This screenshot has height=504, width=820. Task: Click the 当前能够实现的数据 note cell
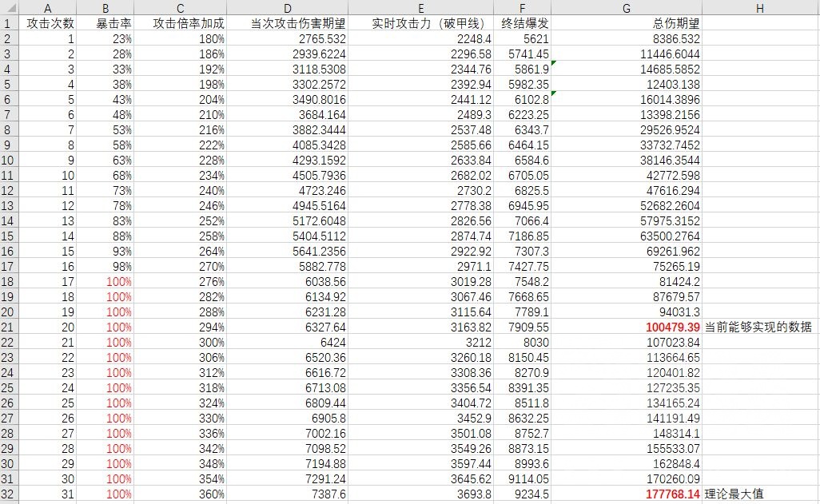(760, 327)
